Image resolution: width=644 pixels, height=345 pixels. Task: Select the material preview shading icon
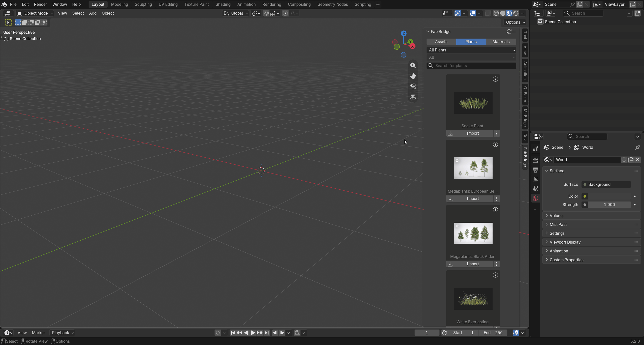[509, 13]
